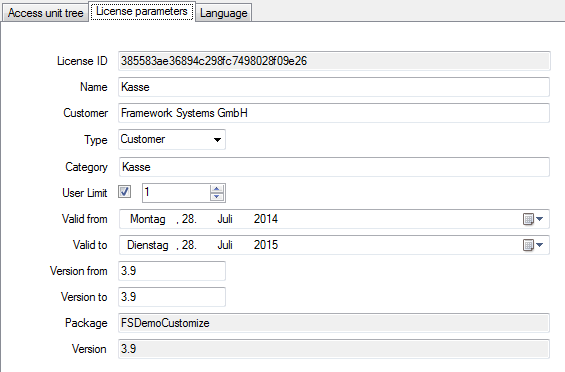565x372 pixels.
Task: Click the User Limit number field
Action: pos(176,193)
